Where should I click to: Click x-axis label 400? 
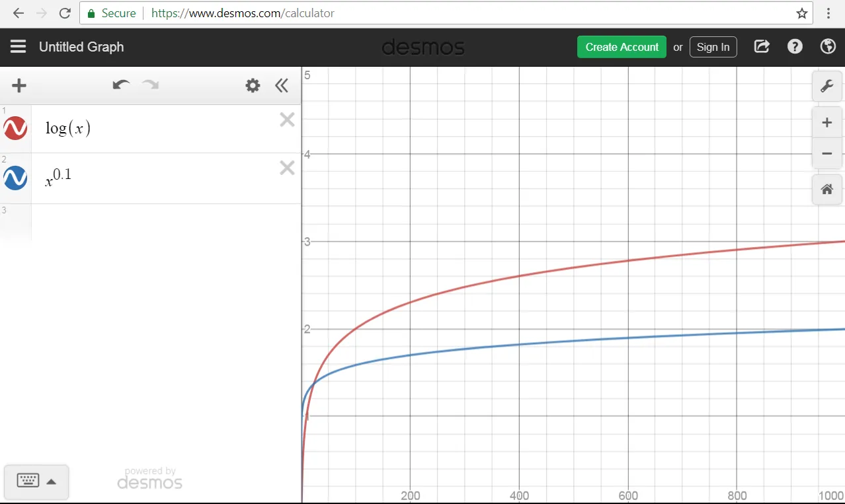[520, 496]
